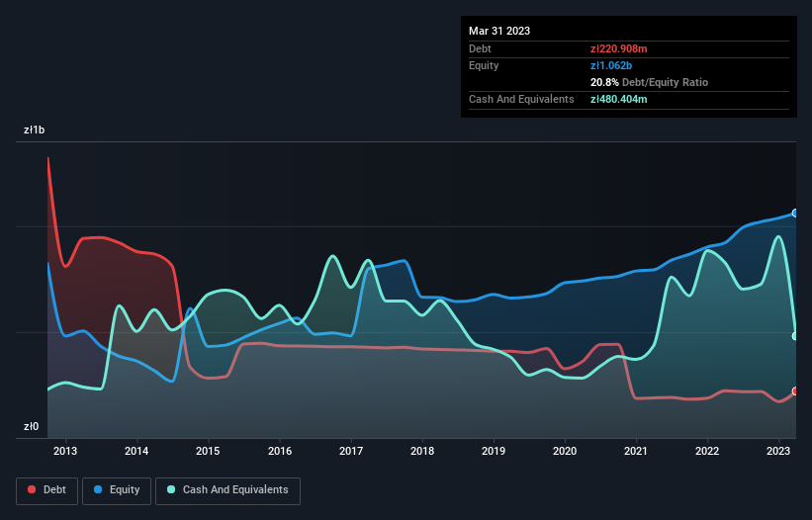Screen dimensions: 812x520
Task: Toggle Cash And Equivalents legend button
Action: [x=227, y=490]
